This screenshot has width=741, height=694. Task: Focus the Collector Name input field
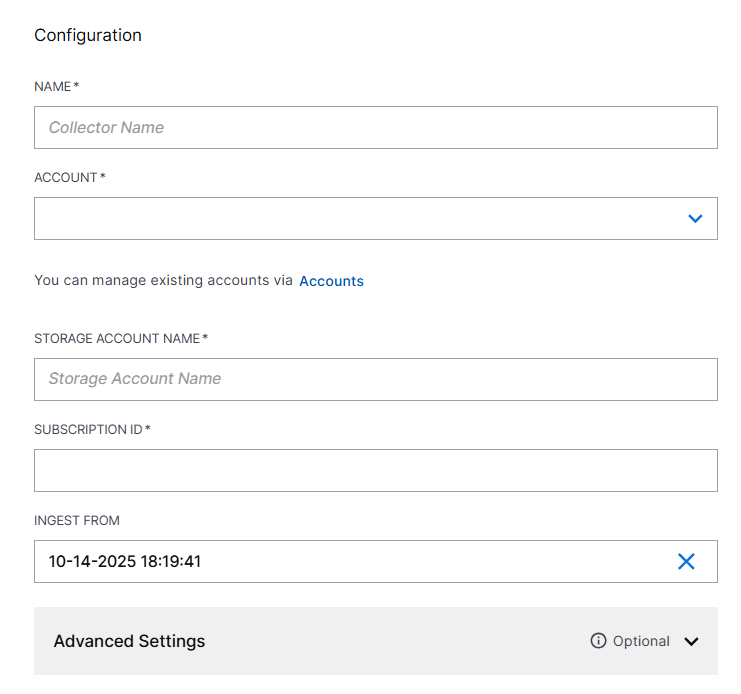pyautogui.click(x=375, y=128)
